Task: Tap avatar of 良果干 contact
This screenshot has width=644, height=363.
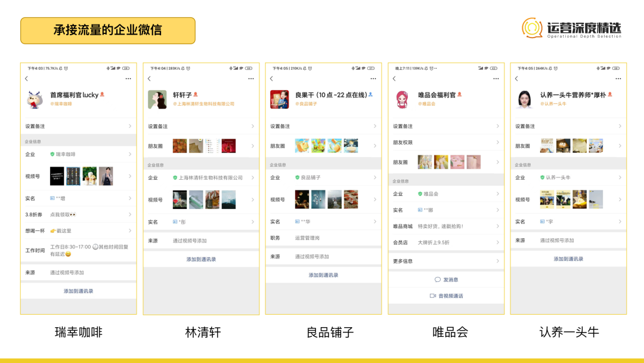Action: pos(279,100)
